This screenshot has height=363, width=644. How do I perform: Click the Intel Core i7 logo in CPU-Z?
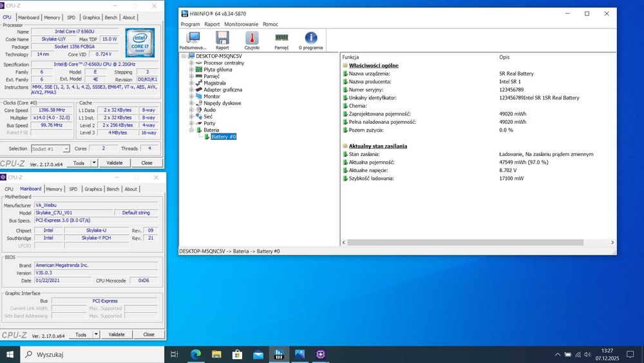click(x=140, y=43)
